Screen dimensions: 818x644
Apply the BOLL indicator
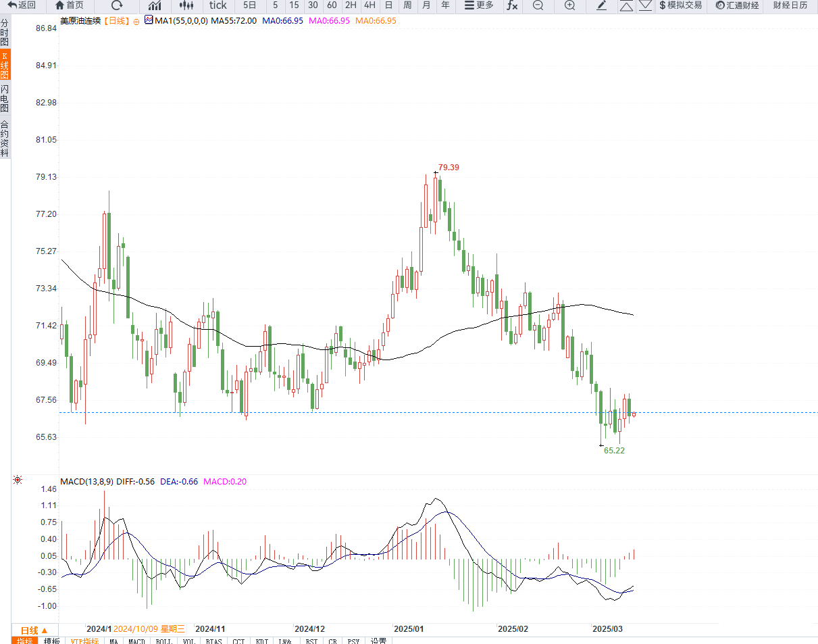click(163, 641)
